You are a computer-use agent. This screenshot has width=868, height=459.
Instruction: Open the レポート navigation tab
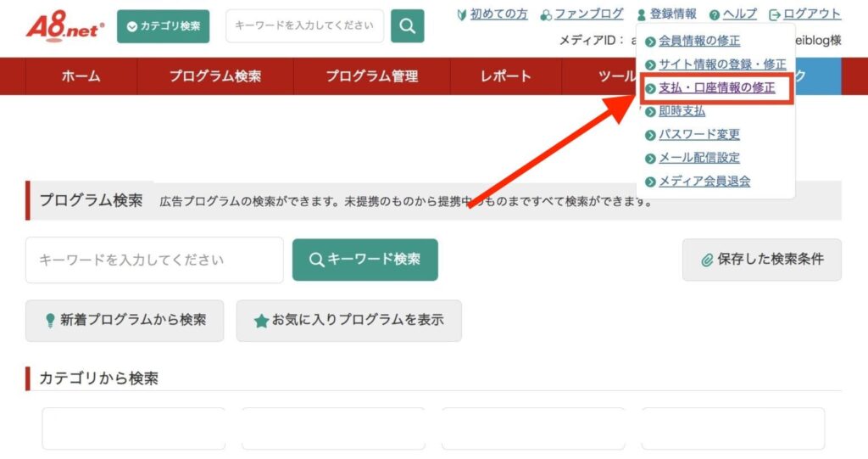pyautogui.click(x=506, y=76)
